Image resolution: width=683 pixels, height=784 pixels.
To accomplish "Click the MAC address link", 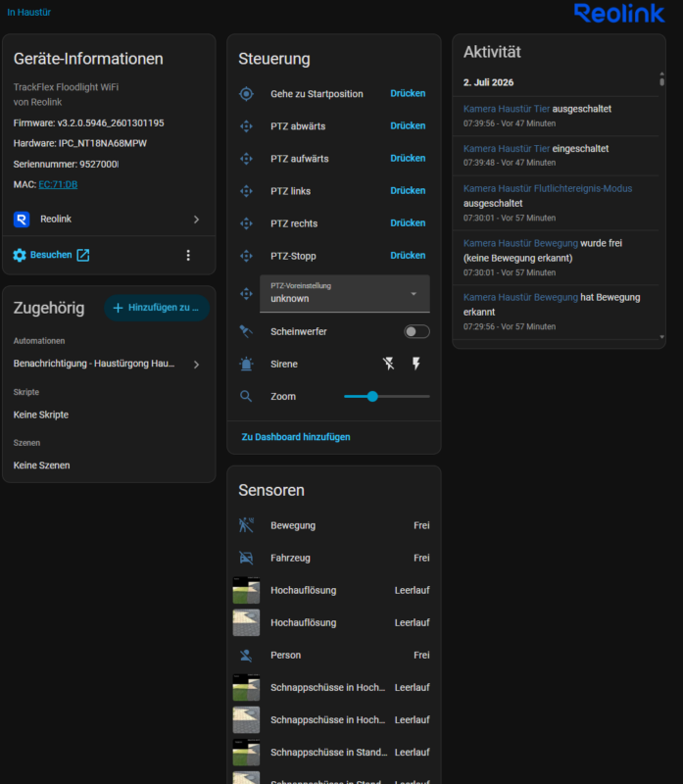I will click(58, 184).
